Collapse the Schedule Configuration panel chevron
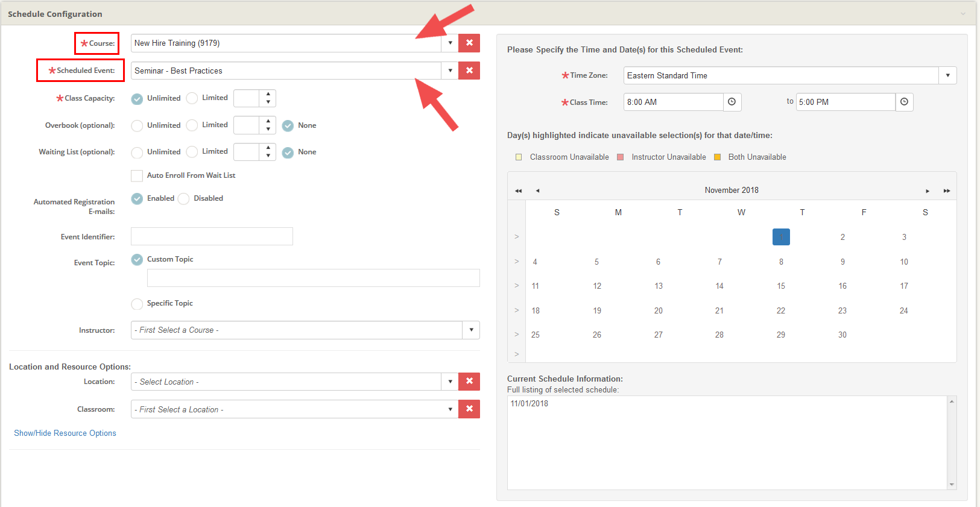 click(963, 14)
